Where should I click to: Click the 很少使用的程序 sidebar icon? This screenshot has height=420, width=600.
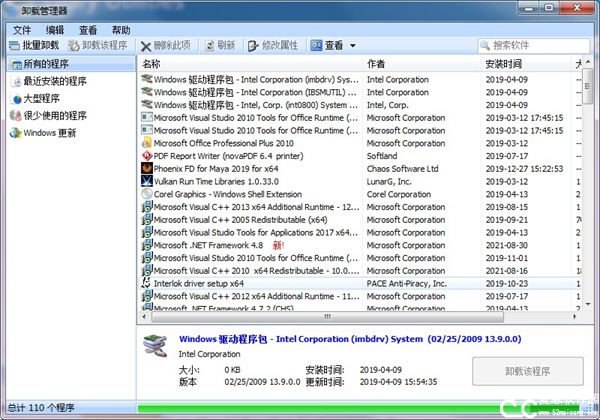[x=16, y=116]
